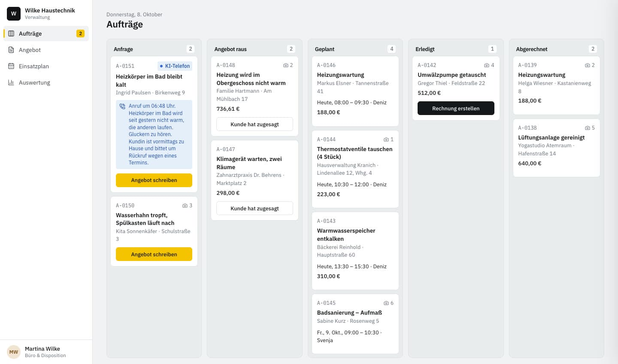The height and width of the screenshot is (364, 618).
Task: Click the KI-Telefon badge on card A-0151
Action: pyautogui.click(x=175, y=66)
